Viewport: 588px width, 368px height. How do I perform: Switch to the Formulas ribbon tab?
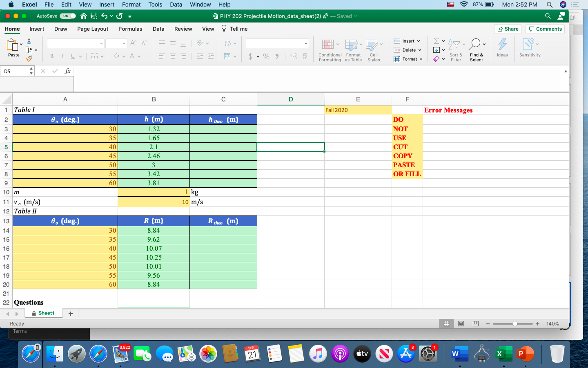point(130,29)
